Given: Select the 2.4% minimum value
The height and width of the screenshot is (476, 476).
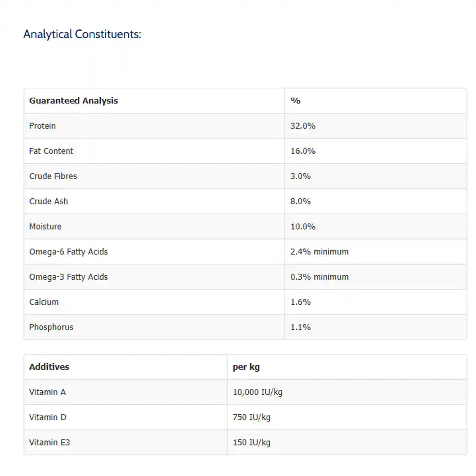Looking at the screenshot, I should (x=319, y=251).
